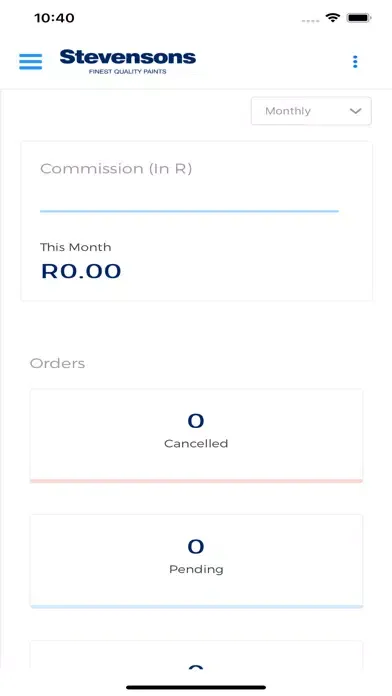Screen dimensions: 392x696
Task: Open the hamburger navigation menu
Action: tap(31, 62)
